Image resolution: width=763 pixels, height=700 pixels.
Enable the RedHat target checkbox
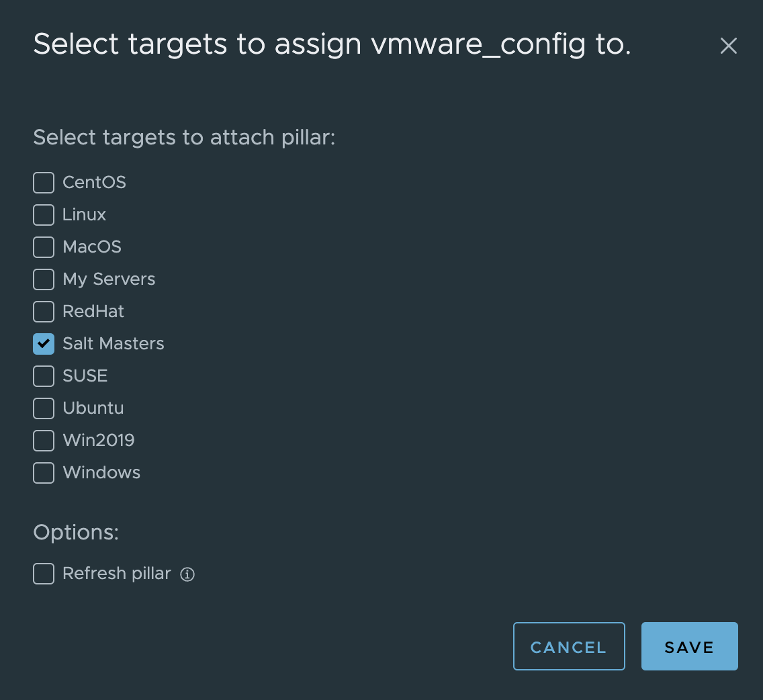(x=44, y=312)
